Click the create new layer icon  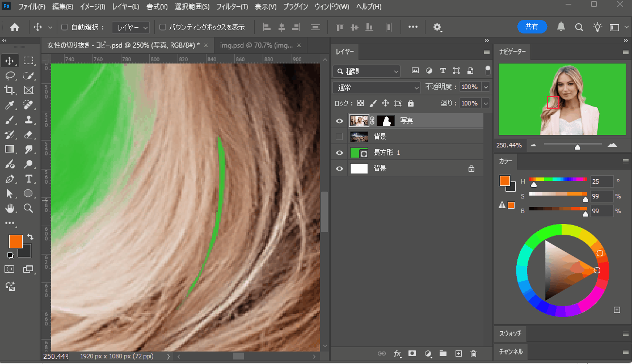458,354
